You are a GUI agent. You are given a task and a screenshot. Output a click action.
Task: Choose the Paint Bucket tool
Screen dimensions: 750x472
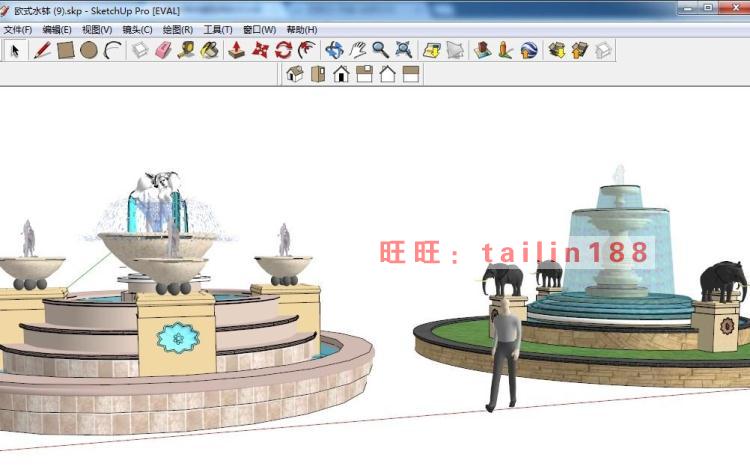(210, 50)
